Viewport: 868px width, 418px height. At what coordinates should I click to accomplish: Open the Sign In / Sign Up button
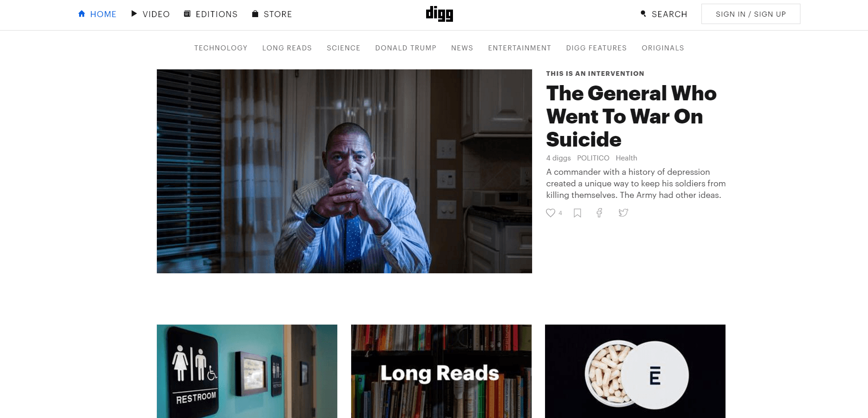(x=751, y=14)
